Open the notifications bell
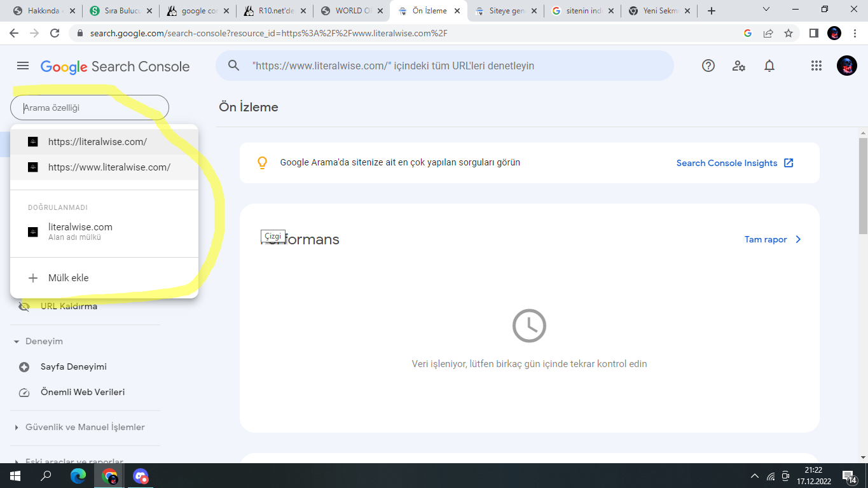The image size is (868, 488). point(769,66)
